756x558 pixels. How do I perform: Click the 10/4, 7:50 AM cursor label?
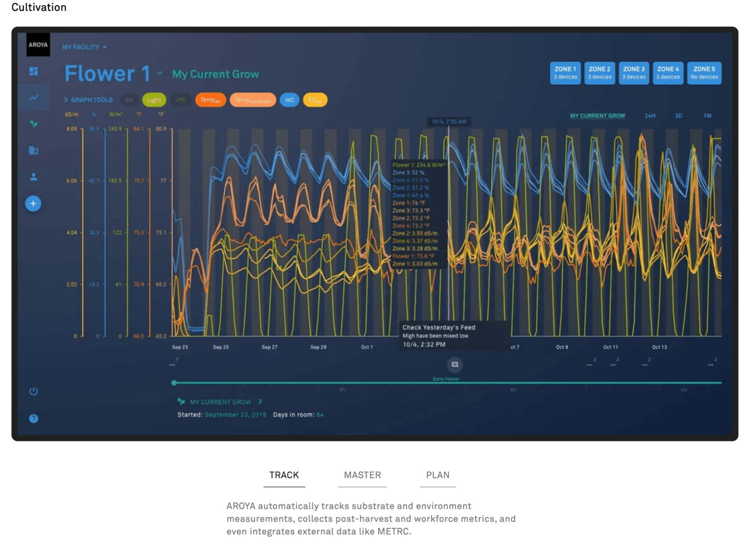[448, 122]
